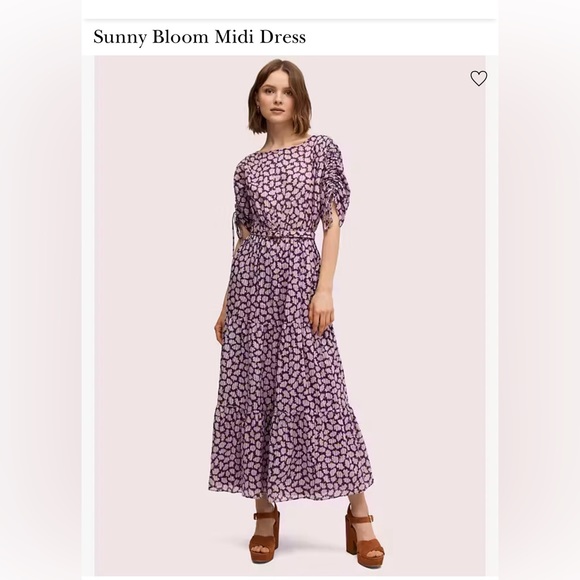Select the word "Bloom" in the title
580x580 pixels.
tap(181, 37)
